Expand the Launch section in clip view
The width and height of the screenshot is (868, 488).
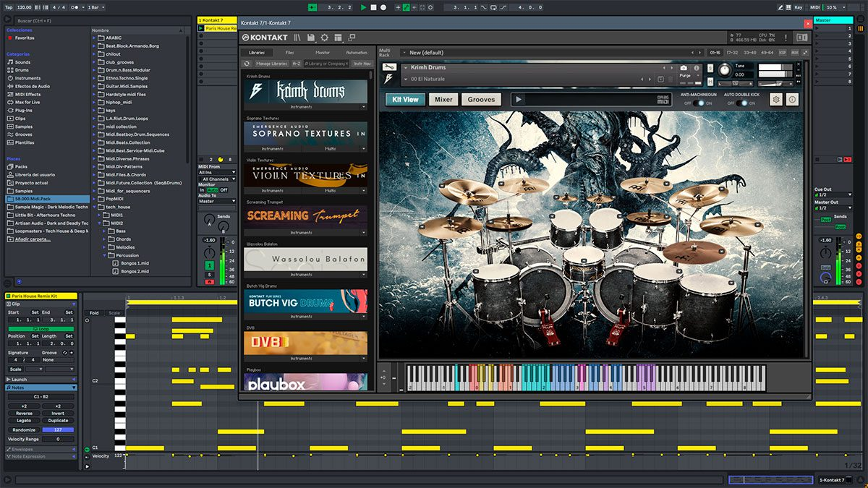(9, 380)
